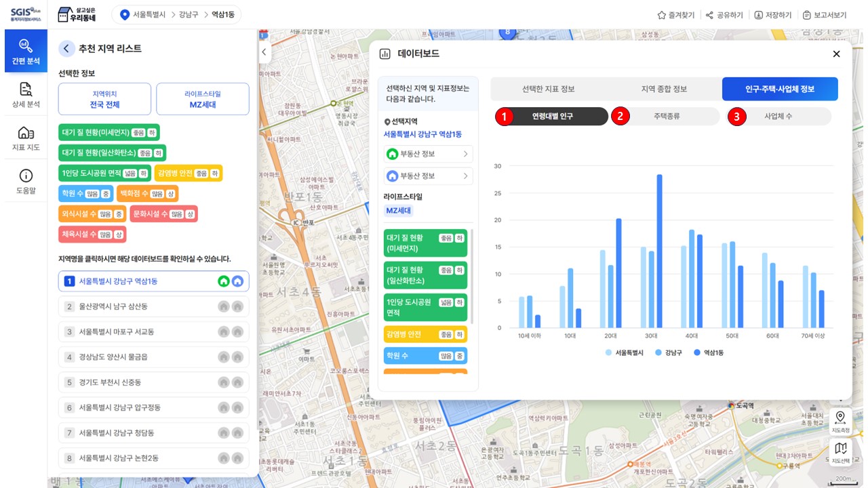Open 보고서보기 report viewer

[824, 15]
